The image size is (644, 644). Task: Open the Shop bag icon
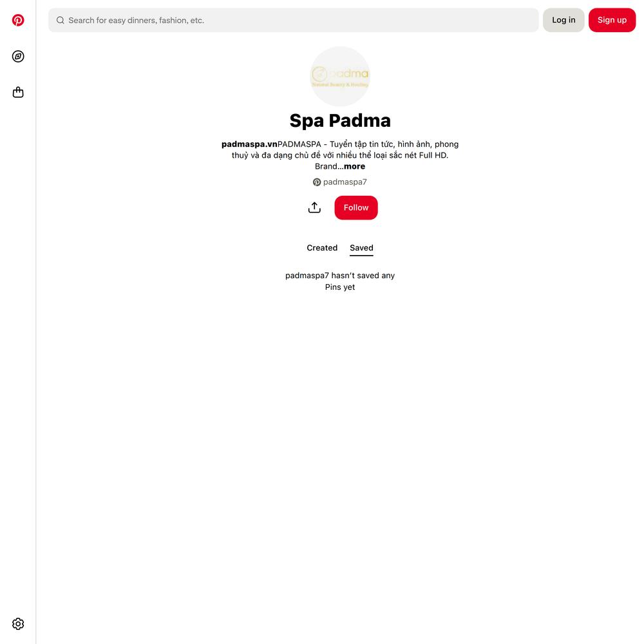coord(17,92)
